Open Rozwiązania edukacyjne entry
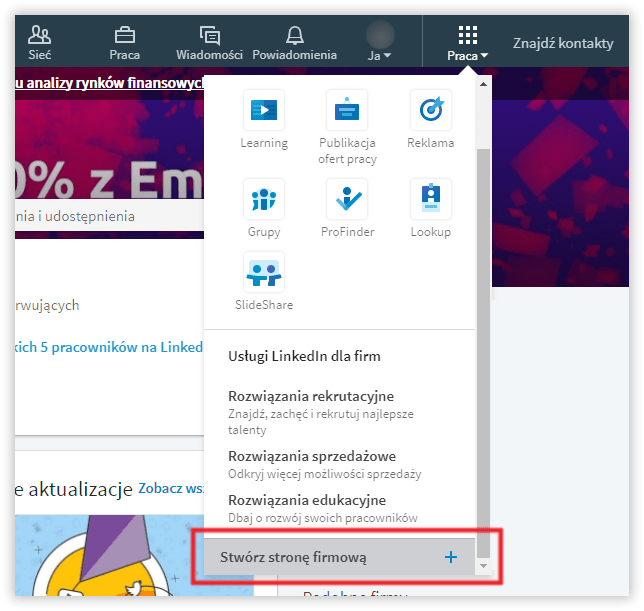Image resolution: width=644 pixels, height=611 pixels. click(323, 508)
